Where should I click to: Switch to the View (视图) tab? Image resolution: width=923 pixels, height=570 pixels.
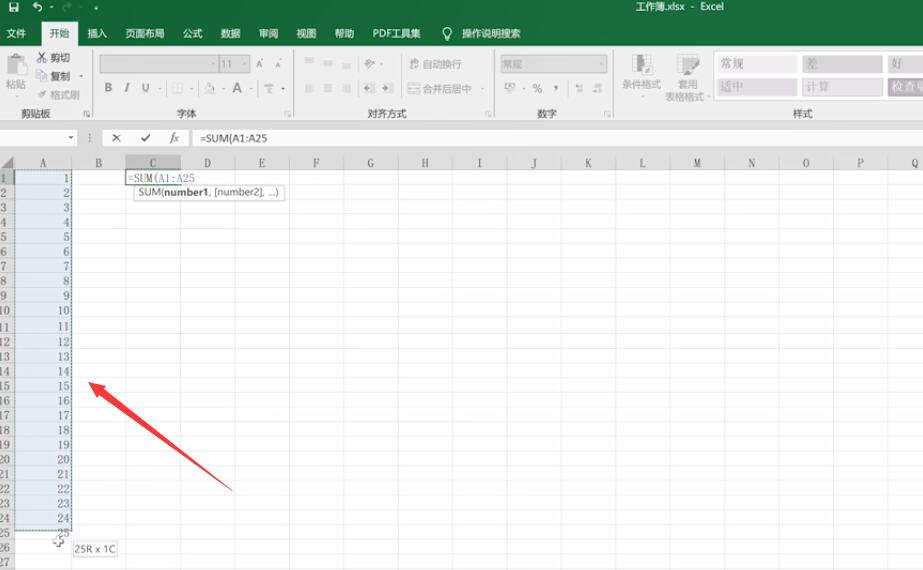click(x=306, y=34)
